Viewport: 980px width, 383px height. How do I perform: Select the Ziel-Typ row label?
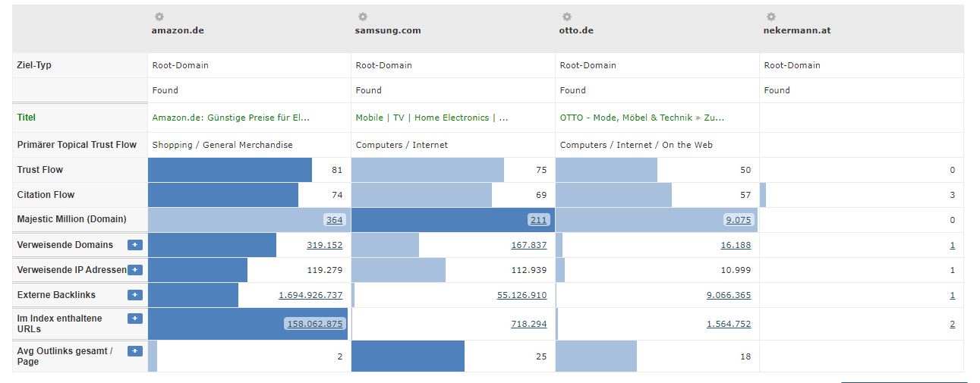35,65
